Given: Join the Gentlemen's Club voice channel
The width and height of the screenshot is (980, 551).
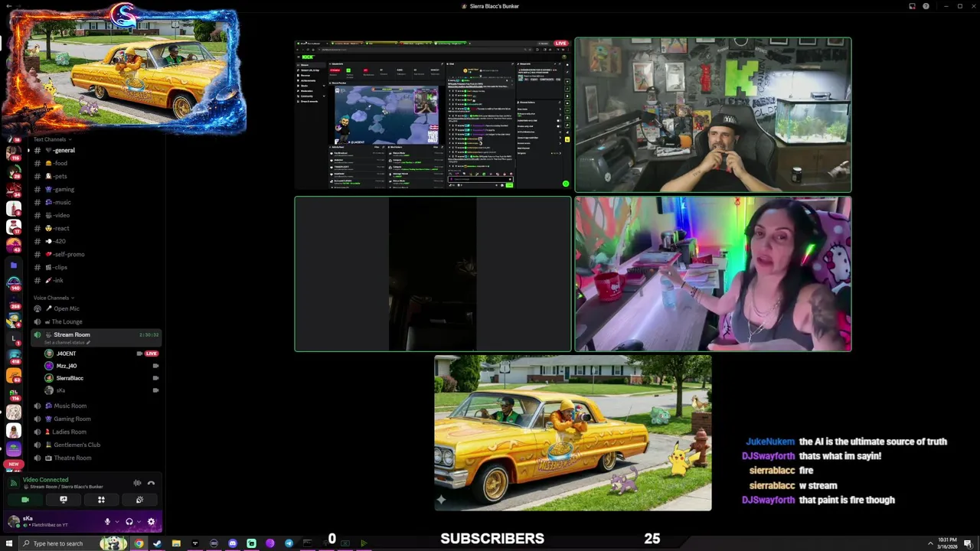Looking at the screenshot, I should pos(96,445).
